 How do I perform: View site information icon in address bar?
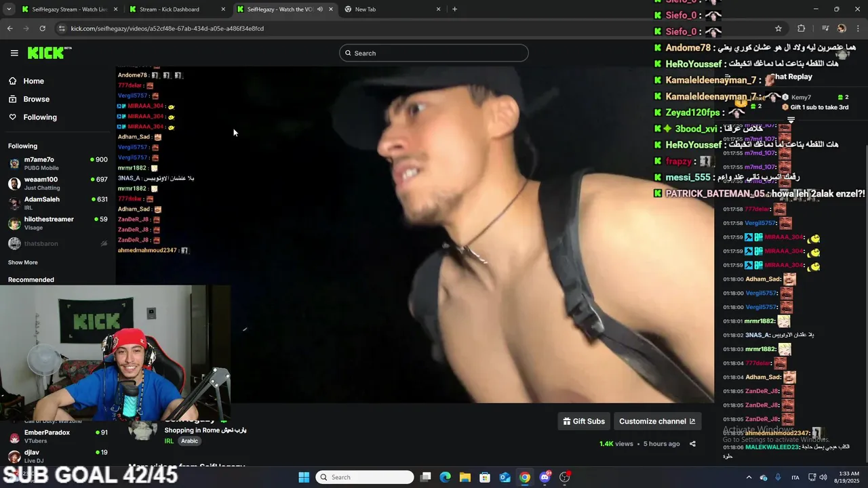point(62,28)
